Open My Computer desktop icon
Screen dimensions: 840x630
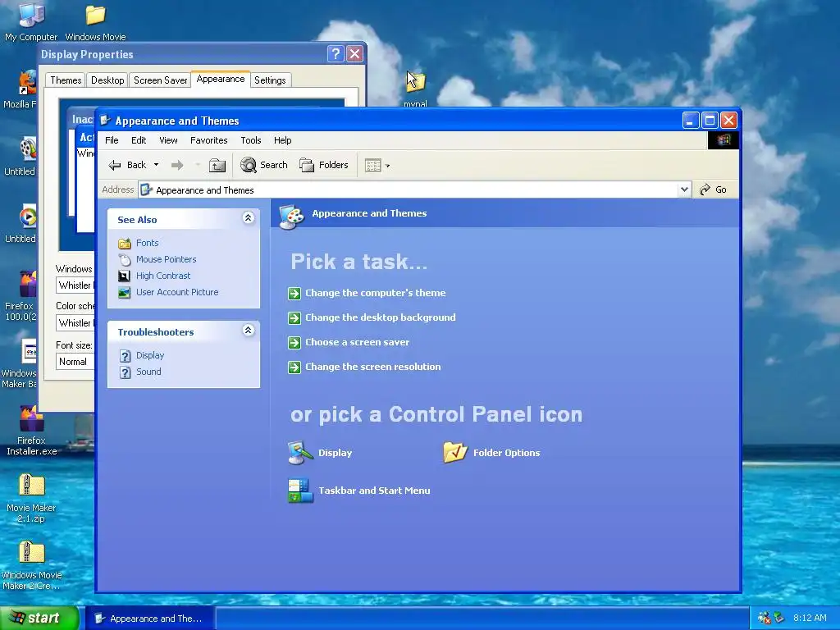click(x=31, y=22)
